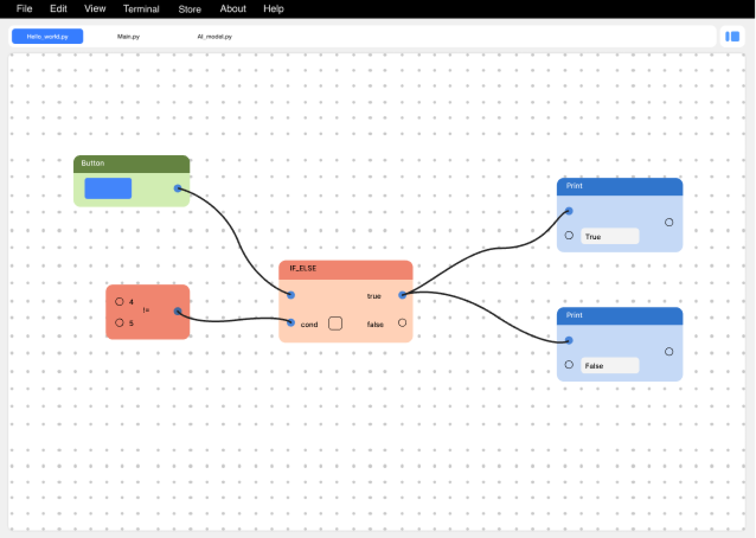
Task: Toggle the cond checkbox in IF_ELSE node
Action: pos(335,323)
